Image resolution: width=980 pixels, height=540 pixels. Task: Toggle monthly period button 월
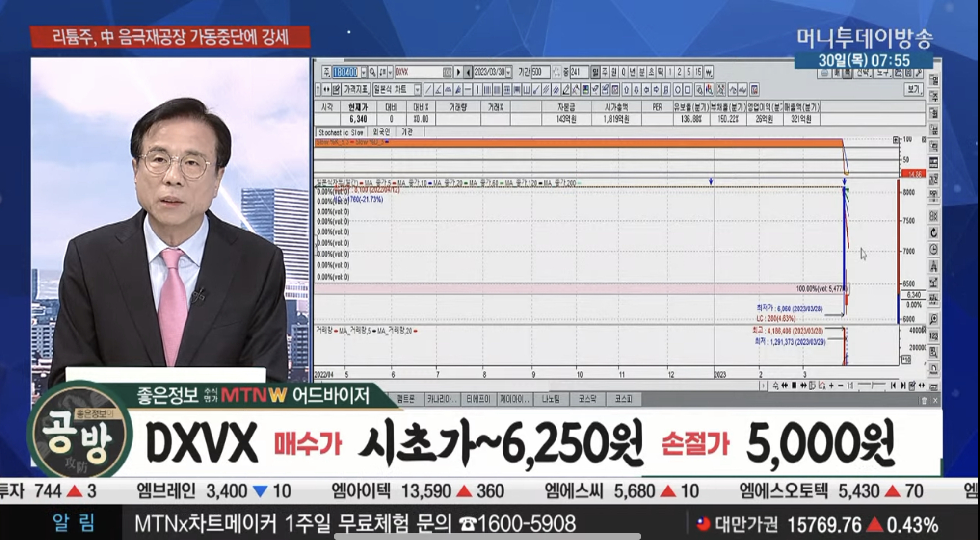[614, 72]
